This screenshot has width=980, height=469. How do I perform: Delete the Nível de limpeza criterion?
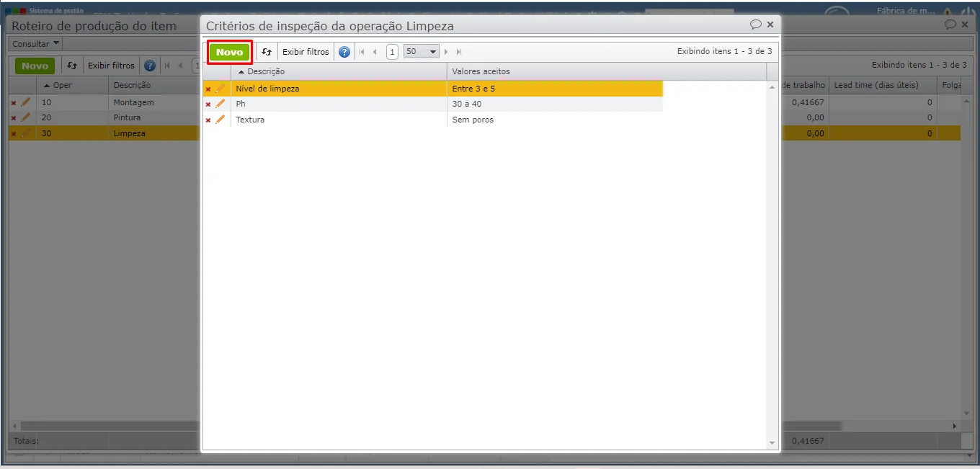pyautogui.click(x=208, y=89)
